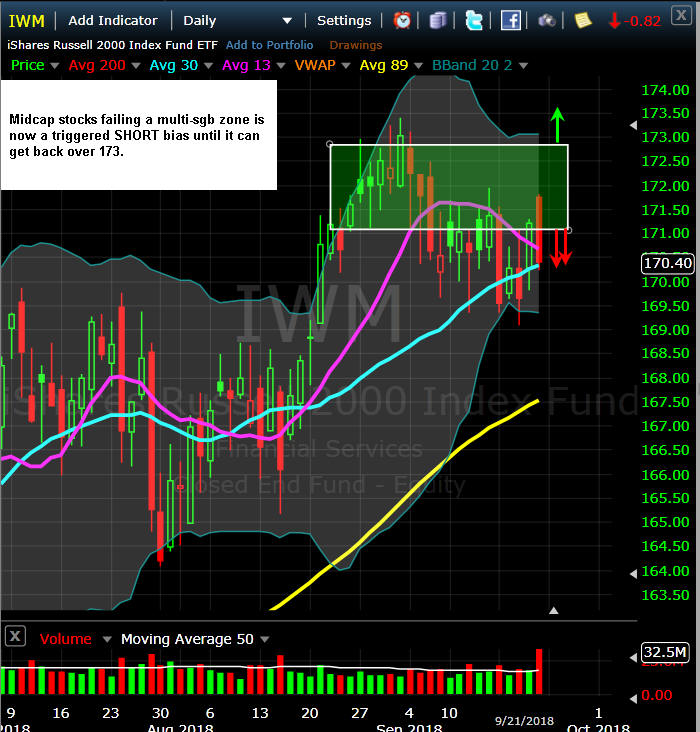Click the 32.5M volume value tag
The width and height of the screenshot is (700, 732).
click(x=665, y=652)
